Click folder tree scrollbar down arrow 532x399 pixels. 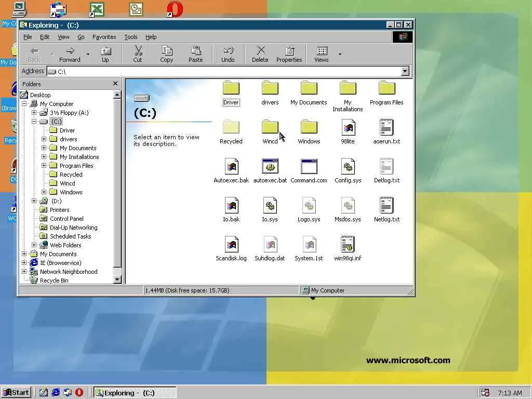pos(117,280)
